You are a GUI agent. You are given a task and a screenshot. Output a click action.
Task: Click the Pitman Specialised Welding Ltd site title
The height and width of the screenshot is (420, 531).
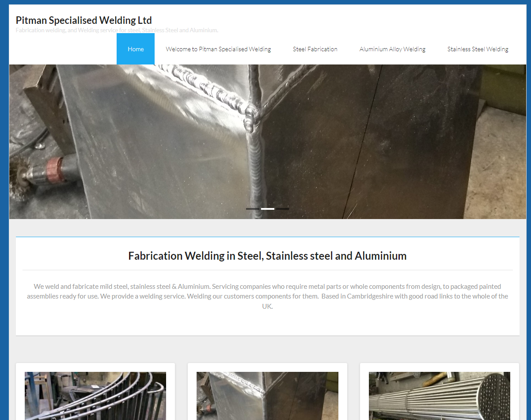[x=84, y=20]
